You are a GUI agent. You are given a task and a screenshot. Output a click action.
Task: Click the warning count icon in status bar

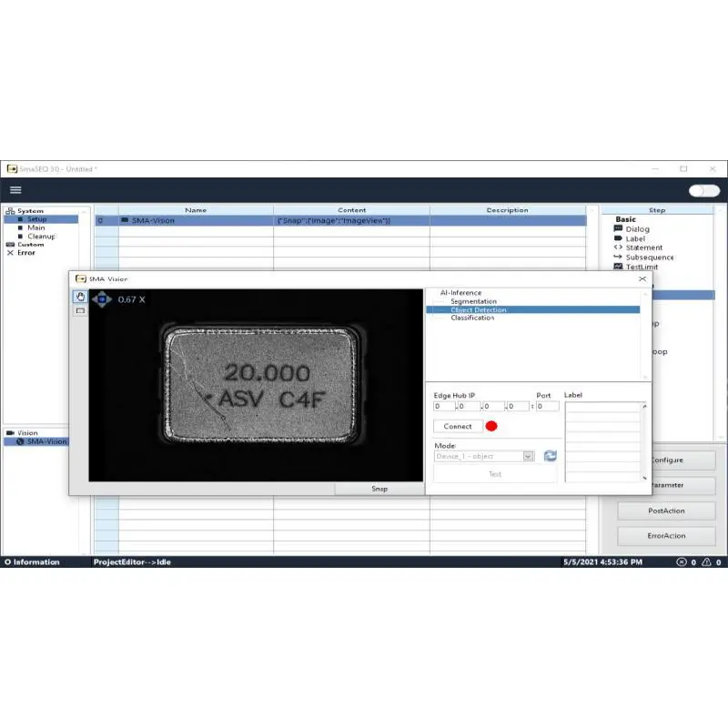706,562
